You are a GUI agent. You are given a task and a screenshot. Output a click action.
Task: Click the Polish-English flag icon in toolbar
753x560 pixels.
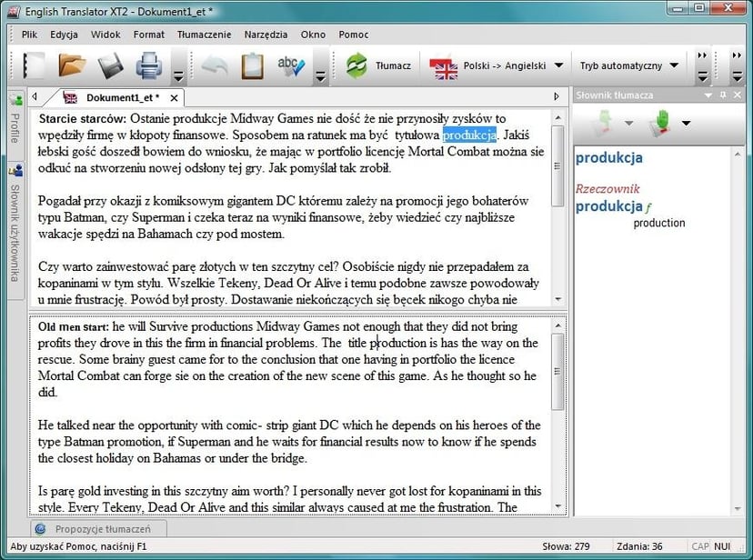pos(443,67)
